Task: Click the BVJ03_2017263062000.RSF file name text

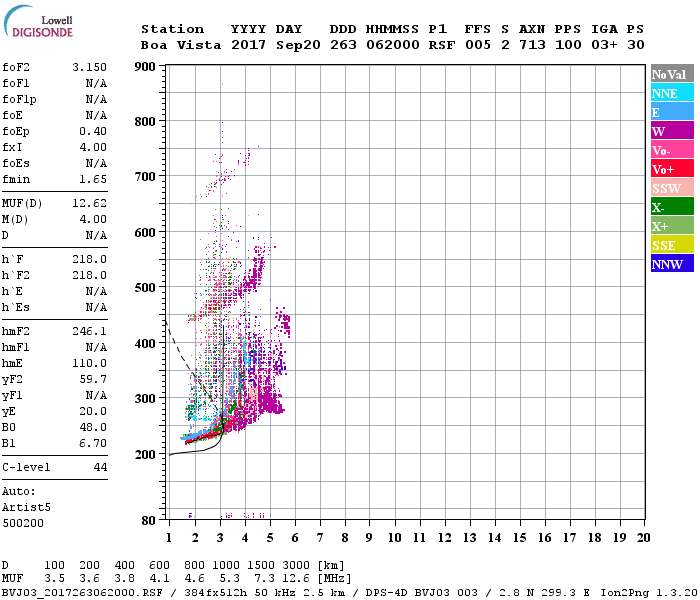Action: [78, 591]
